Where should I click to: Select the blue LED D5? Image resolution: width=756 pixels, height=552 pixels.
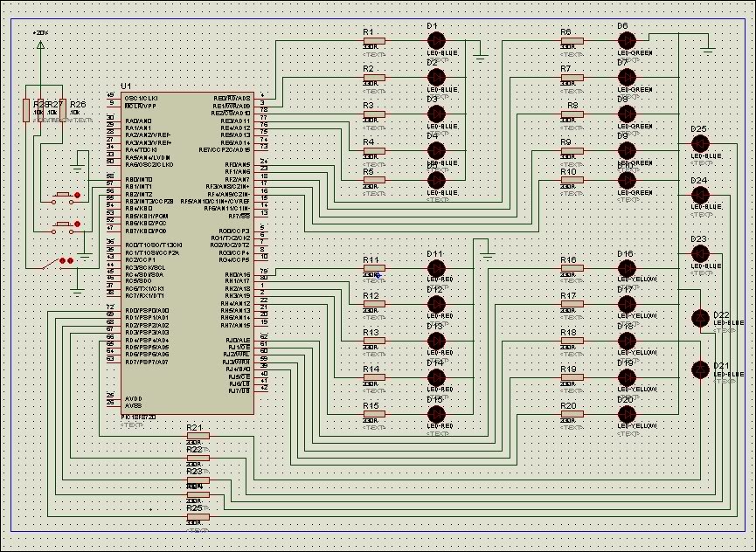pyautogui.click(x=436, y=180)
